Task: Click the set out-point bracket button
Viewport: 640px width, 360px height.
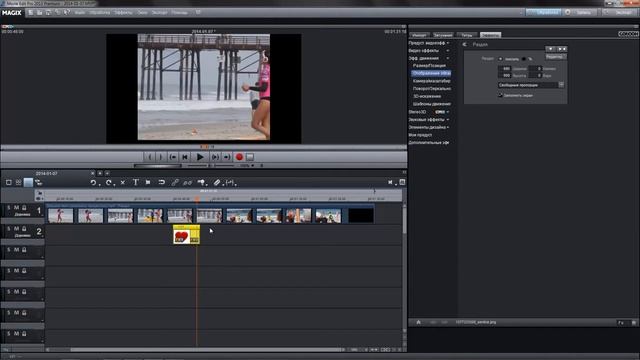Action: pos(160,157)
